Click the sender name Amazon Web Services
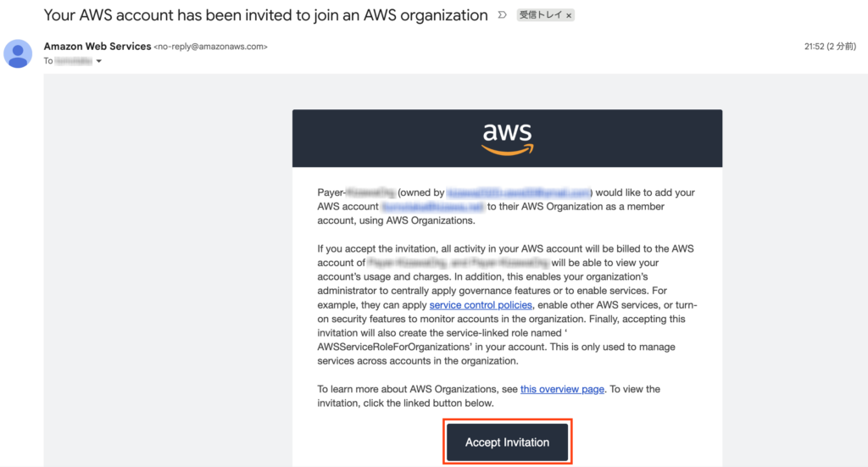 [x=97, y=46]
